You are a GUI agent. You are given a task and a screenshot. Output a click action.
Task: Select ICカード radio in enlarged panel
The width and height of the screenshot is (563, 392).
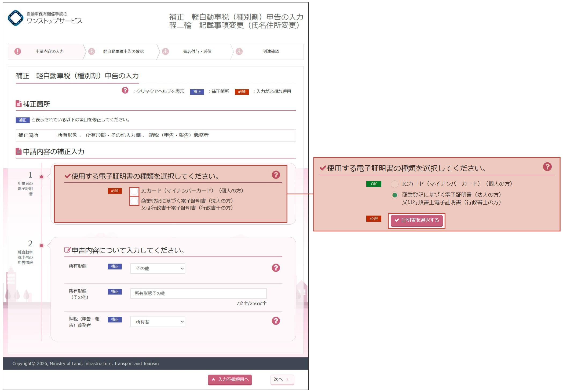(394, 184)
